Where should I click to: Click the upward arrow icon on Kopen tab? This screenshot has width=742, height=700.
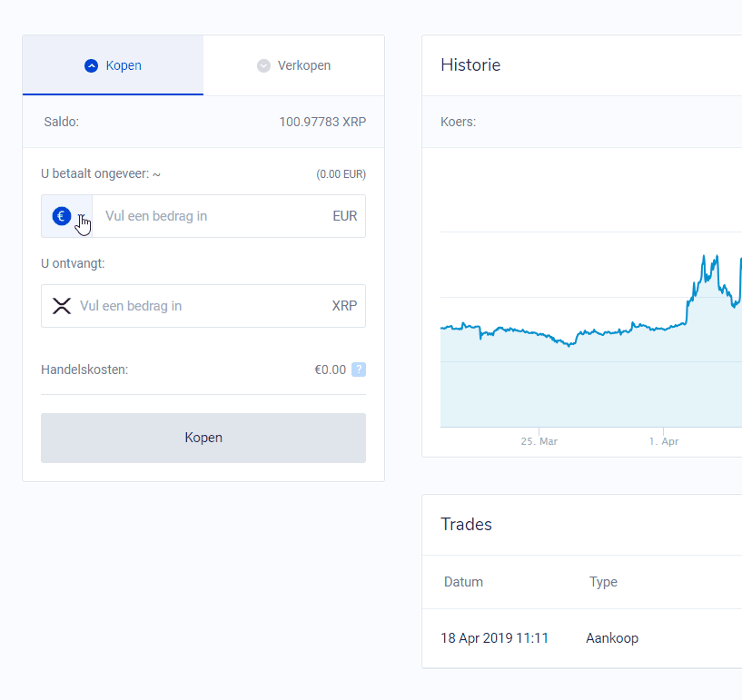tap(91, 65)
